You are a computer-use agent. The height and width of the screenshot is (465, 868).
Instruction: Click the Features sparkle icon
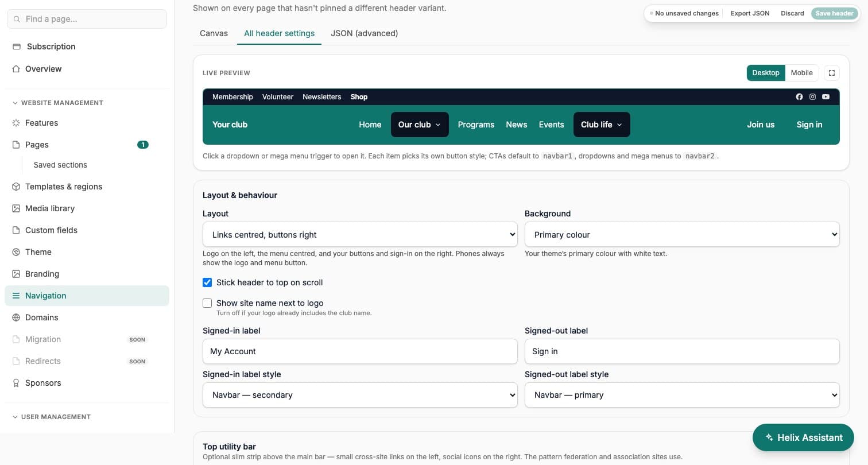pyautogui.click(x=16, y=123)
